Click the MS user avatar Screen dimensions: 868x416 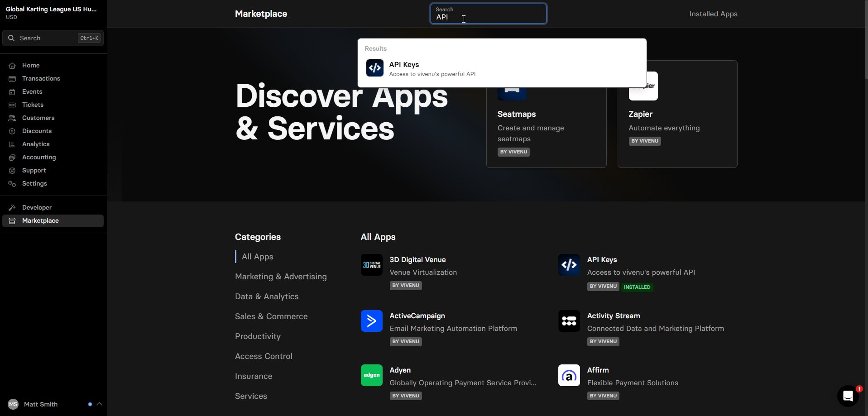click(x=13, y=404)
